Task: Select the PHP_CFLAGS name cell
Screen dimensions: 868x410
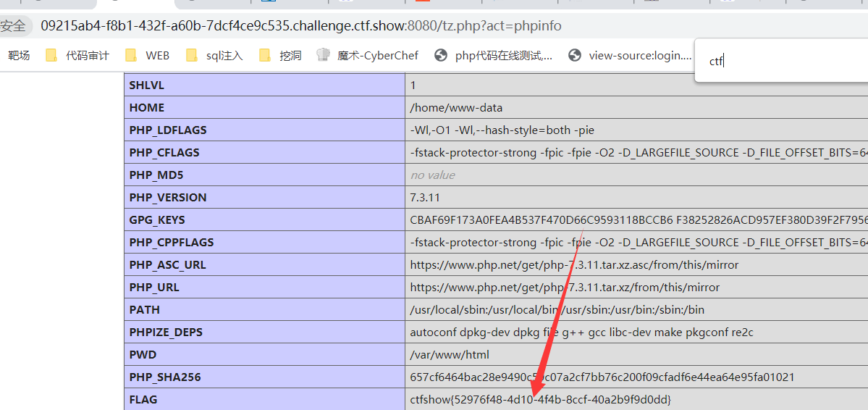Action: pos(265,152)
